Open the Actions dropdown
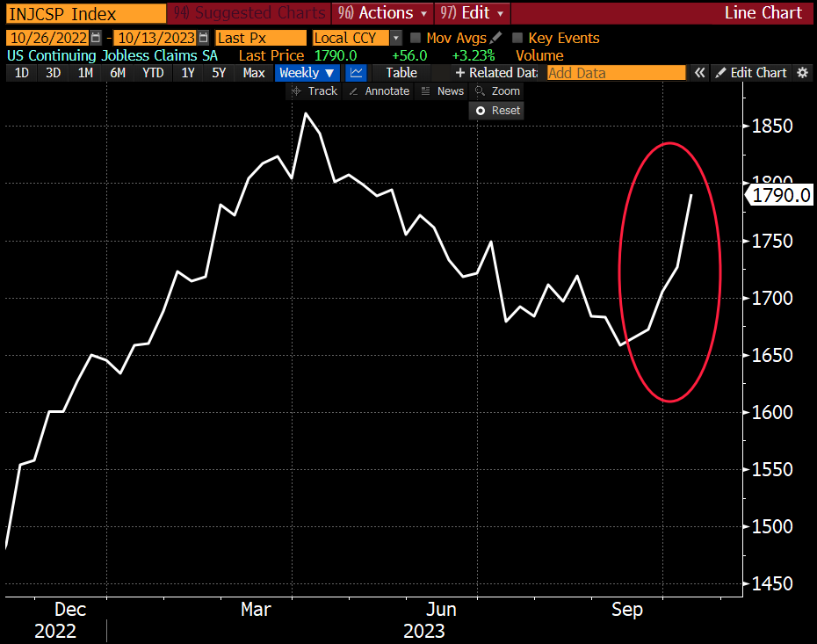 [x=381, y=13]
